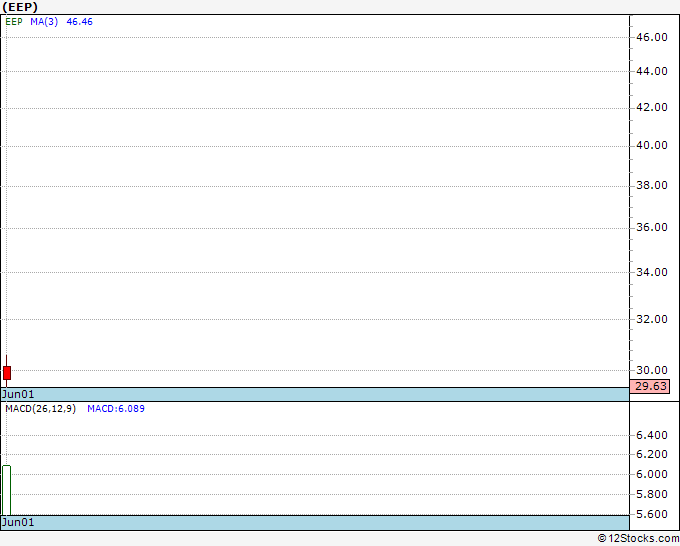
Task: Click the MA(3) indicator label
Action: pyautogui.click(x=44, y=22)
